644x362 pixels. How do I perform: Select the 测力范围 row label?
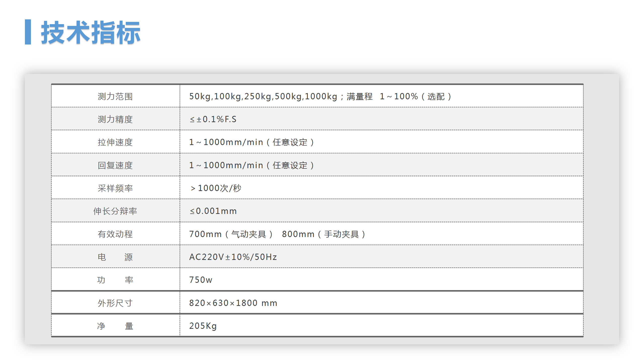[x=115, y=97]
